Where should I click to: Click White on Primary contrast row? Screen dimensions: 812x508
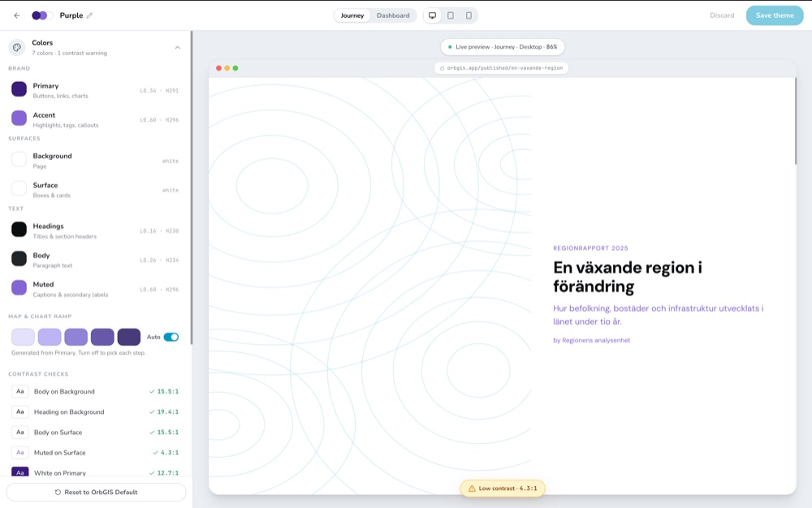click(x=95, y=472)
